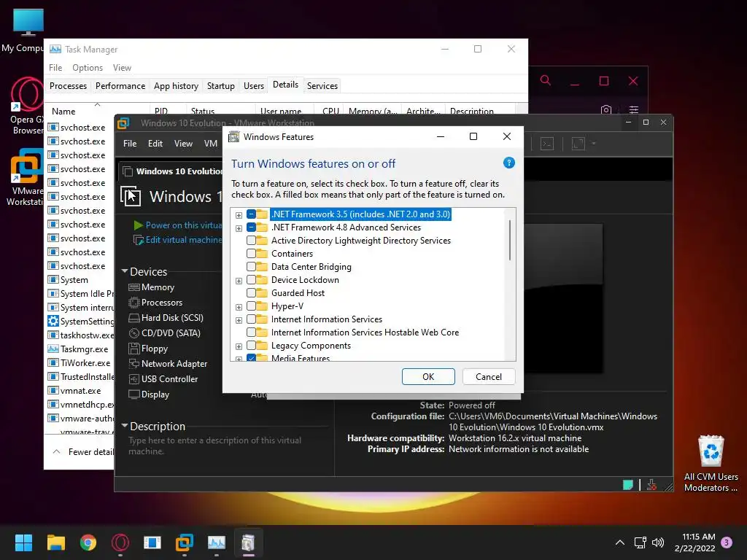747x560 pixels.
Task: Expand Hyper-V tree node
Action: [239, 307]
